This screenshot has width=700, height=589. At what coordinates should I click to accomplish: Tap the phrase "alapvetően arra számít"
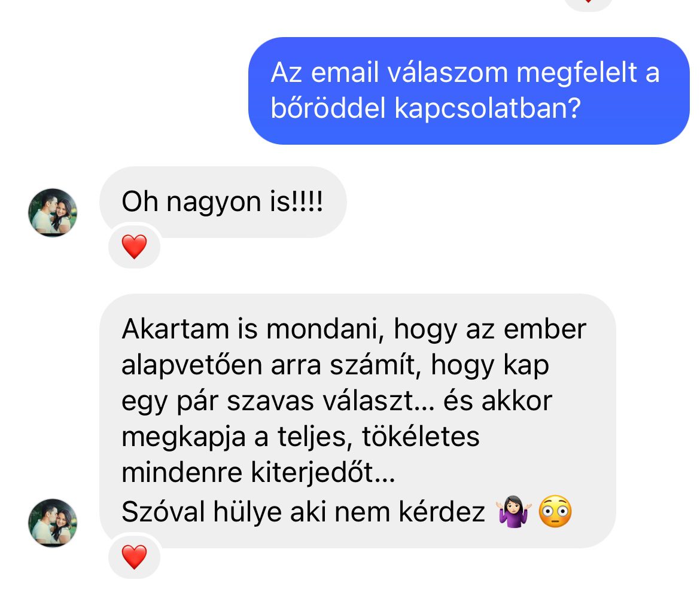click(x=272, y=365)
